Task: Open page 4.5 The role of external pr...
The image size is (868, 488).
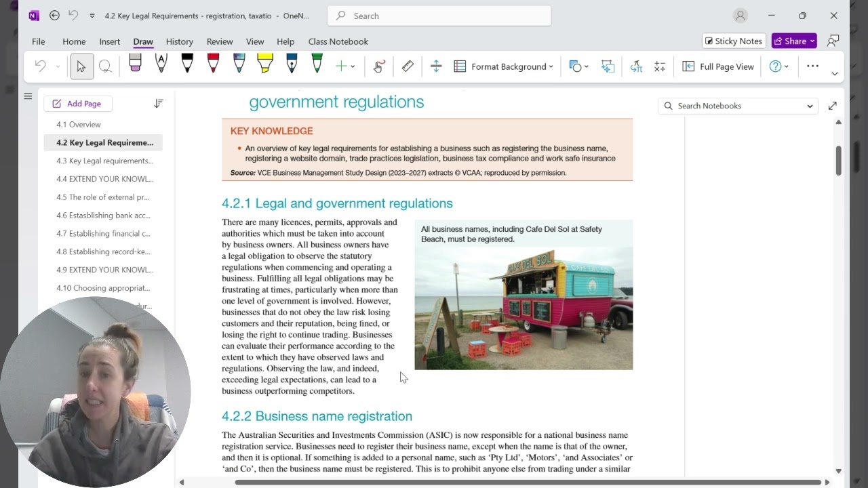Action: click(x=103, y=197)
